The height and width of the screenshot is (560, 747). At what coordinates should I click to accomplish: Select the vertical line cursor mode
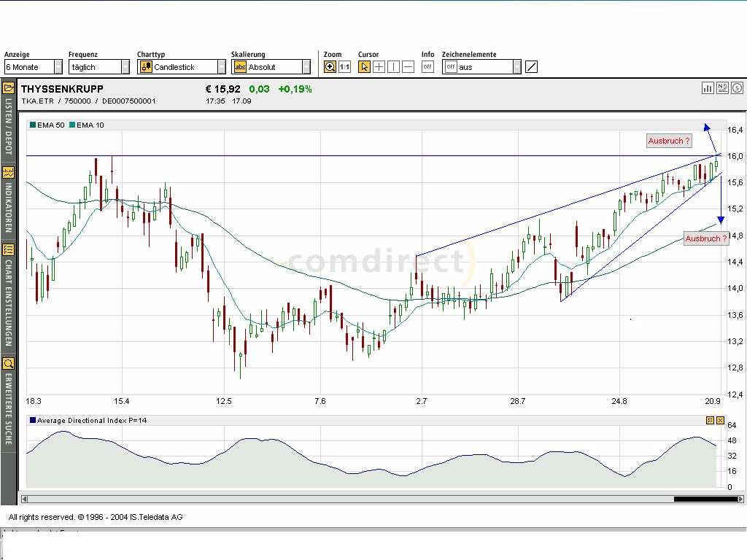point(393,67)
